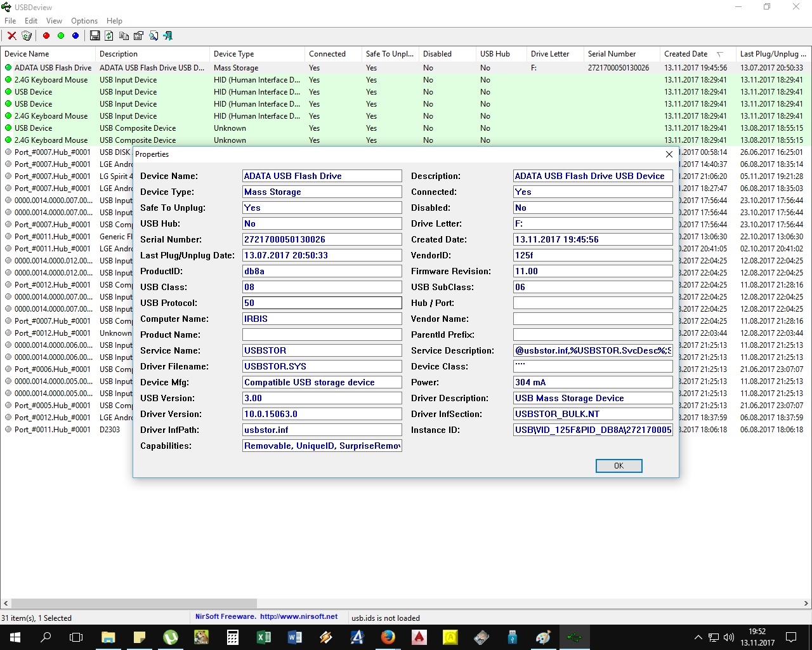
Task: Click the green status dot of ADATA row
Action: [x=8, y=68]
